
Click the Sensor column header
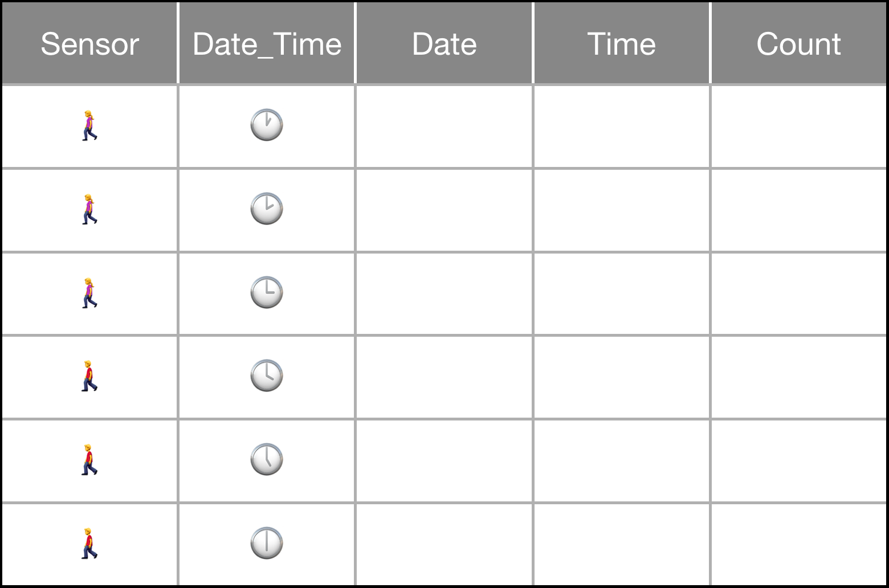[x=90, y=43]
